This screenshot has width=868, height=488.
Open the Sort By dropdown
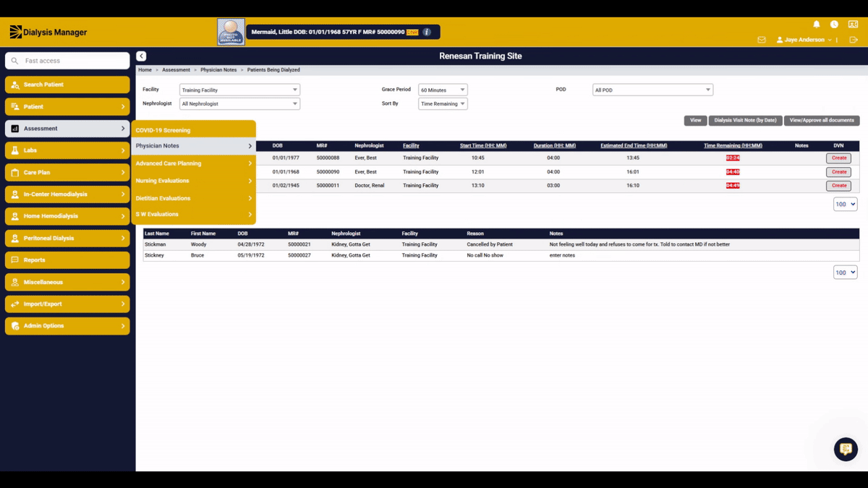click(x=443, y=104)
